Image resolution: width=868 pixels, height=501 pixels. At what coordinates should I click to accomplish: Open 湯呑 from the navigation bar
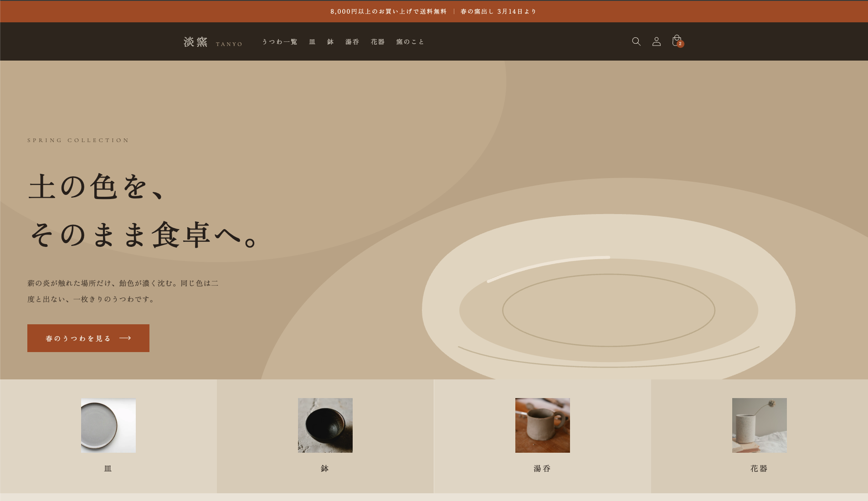coord(352,42)
